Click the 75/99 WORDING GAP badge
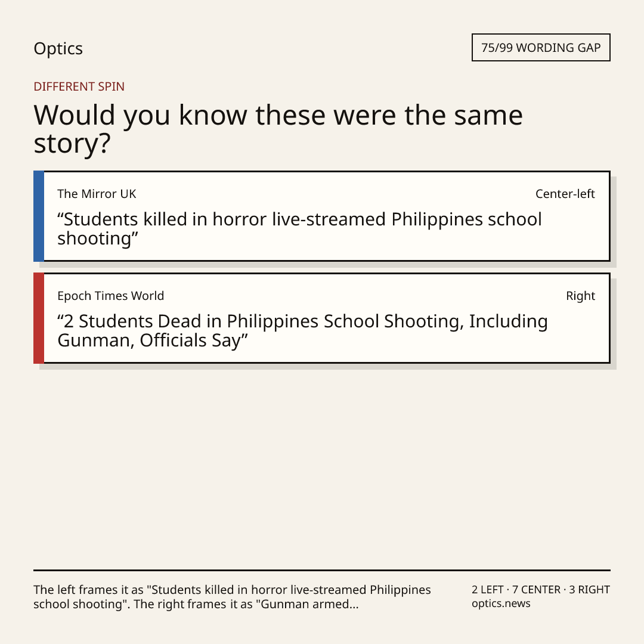Viewport: 644px width, 644px height. [541, 48]
